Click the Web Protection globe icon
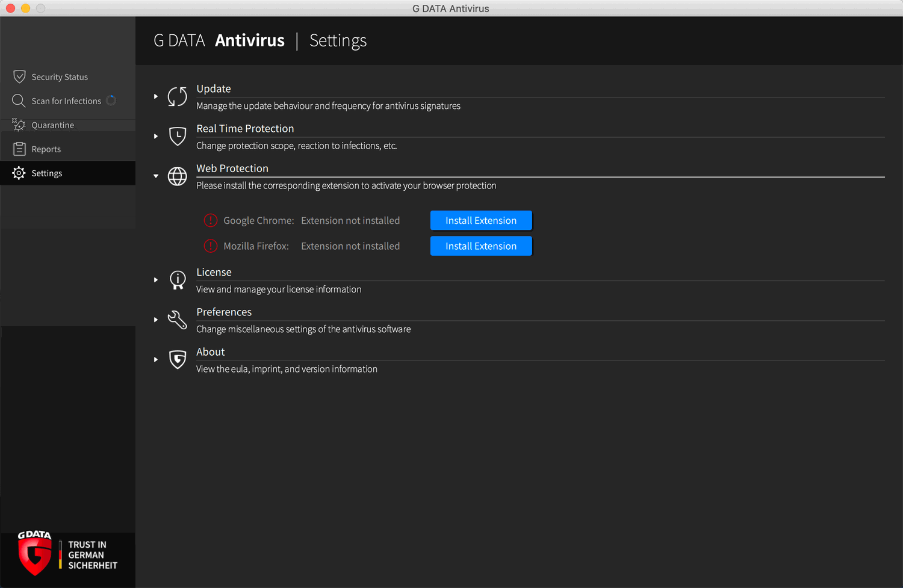 click(177, 176)
